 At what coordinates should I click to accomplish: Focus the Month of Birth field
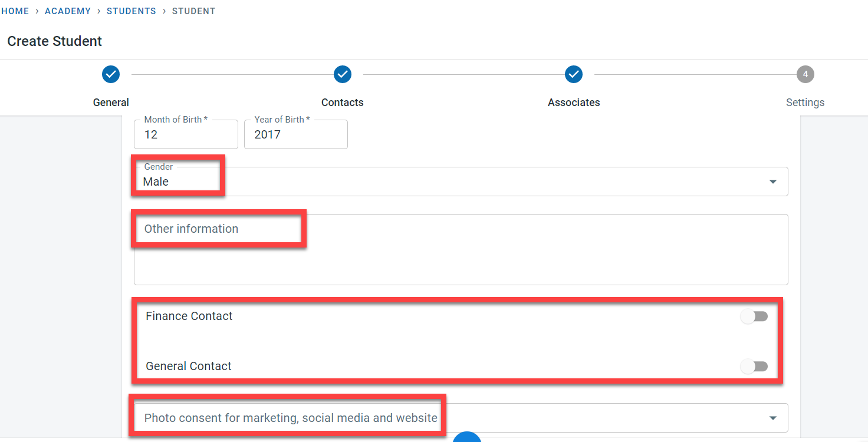coord(186,135)
